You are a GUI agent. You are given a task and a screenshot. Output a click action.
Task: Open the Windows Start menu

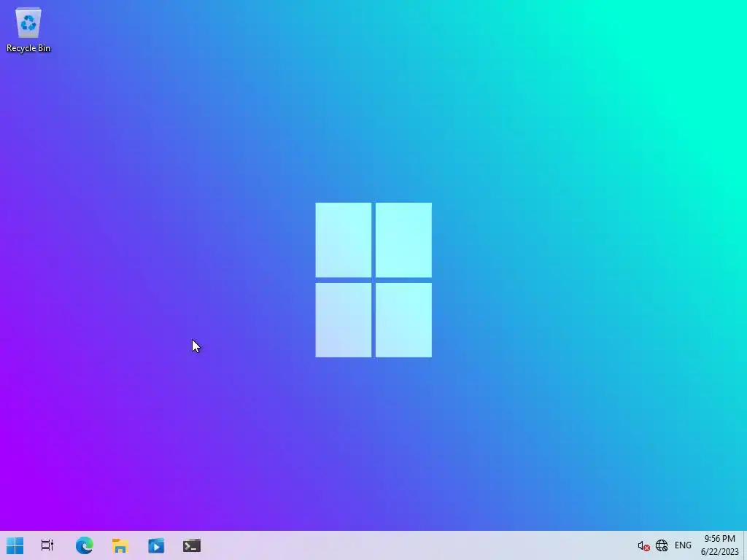(x=15, y=545)
